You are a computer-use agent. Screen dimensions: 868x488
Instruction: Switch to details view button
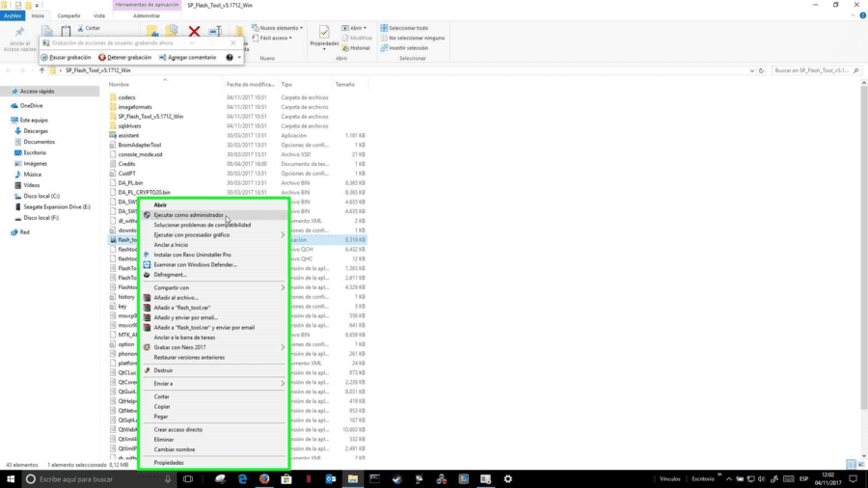coord(851,465)
